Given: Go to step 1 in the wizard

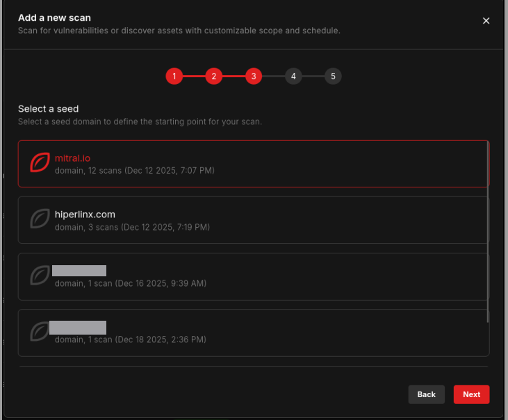Looking at the screenshot, I should [x=174, y=76].
